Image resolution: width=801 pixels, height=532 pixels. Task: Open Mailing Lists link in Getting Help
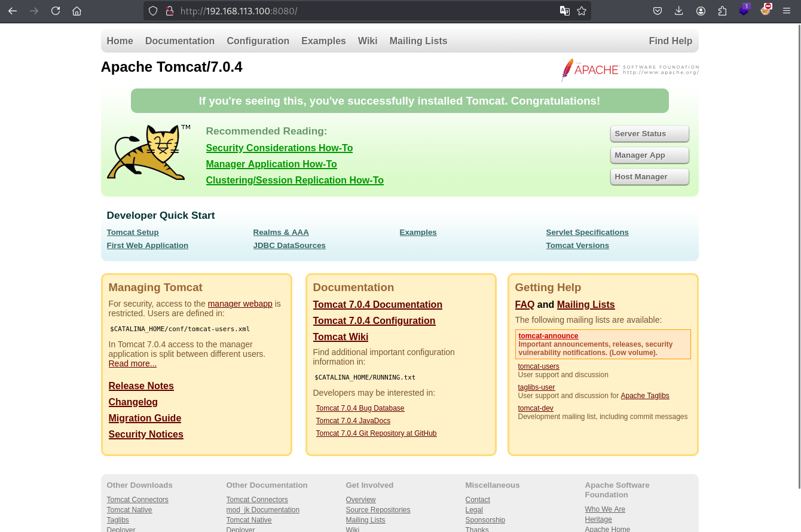(x=586, y=304)
